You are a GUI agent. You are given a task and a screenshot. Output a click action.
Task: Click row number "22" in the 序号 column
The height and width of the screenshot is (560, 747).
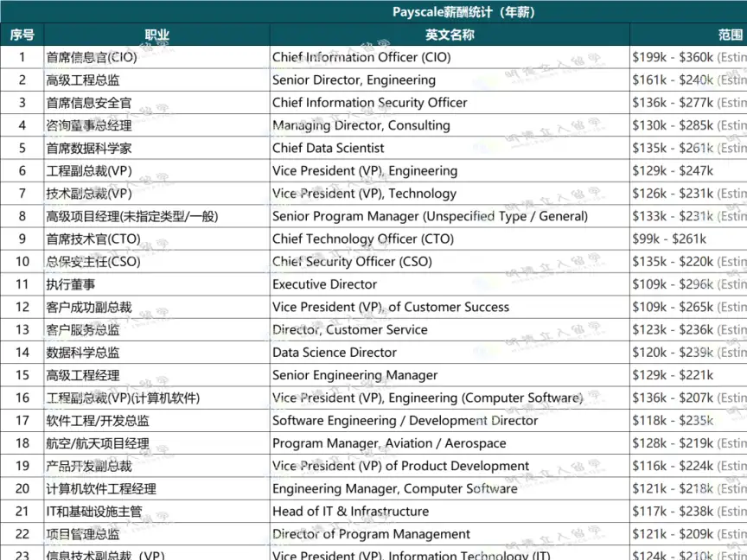tap(22, 534)
